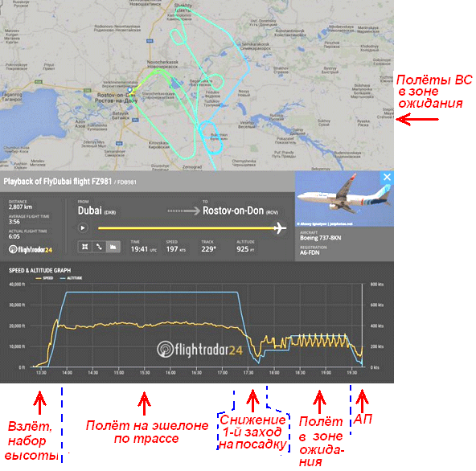This screenshot has height=471, width=476.
Task: Start playback of flight FZ981
Action: pos(83,227)
